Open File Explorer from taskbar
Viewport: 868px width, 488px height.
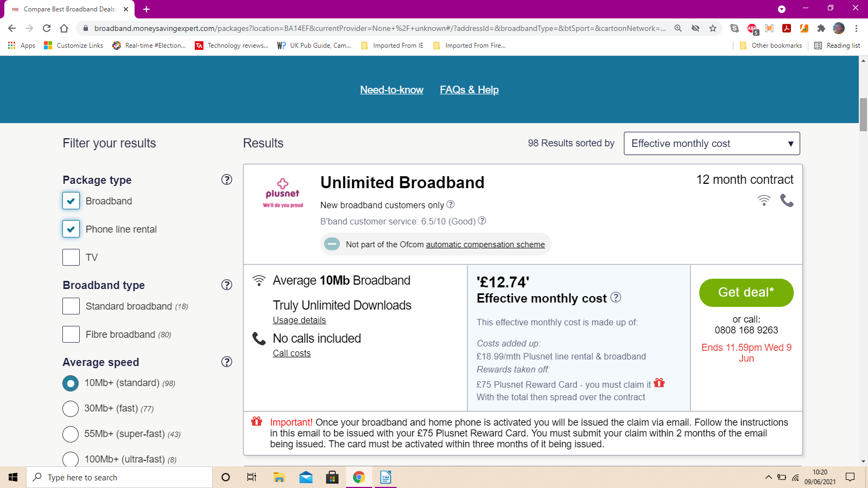(x=279, y=477)
